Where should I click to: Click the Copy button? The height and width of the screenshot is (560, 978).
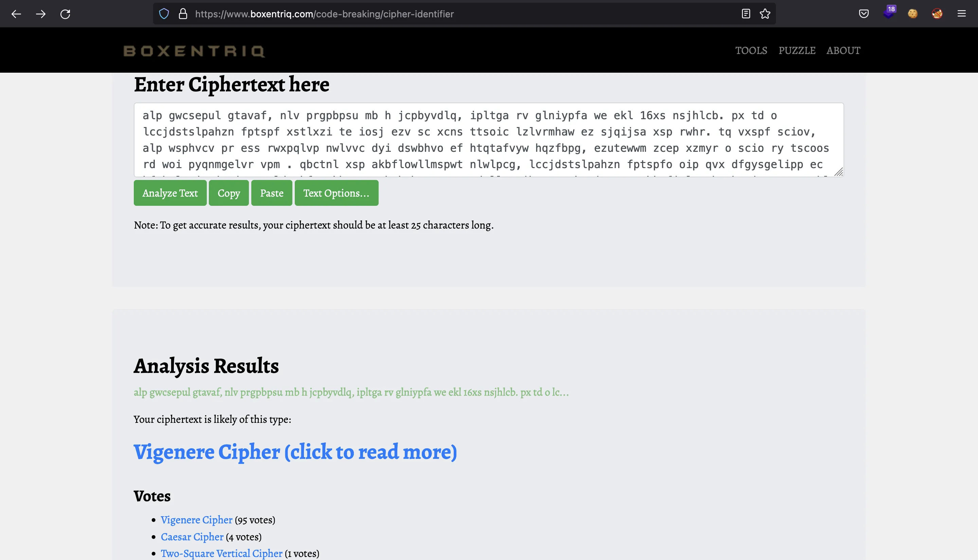coord(229,193)
